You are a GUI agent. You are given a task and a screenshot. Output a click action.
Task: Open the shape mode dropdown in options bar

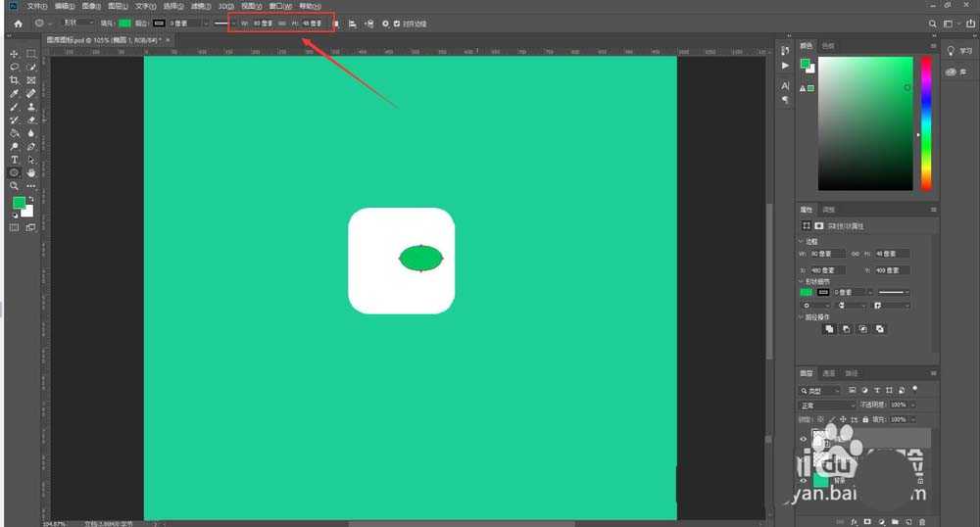click(78, 23)
